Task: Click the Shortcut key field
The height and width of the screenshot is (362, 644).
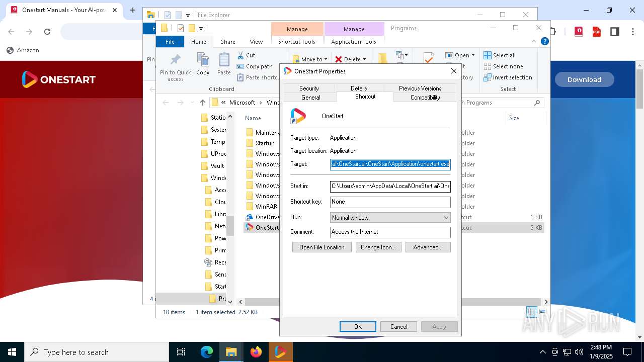Action: click(390, 202)
